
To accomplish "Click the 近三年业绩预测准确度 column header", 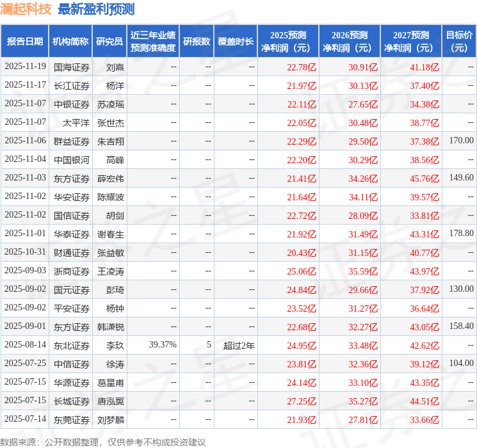I will pos(153,42).
